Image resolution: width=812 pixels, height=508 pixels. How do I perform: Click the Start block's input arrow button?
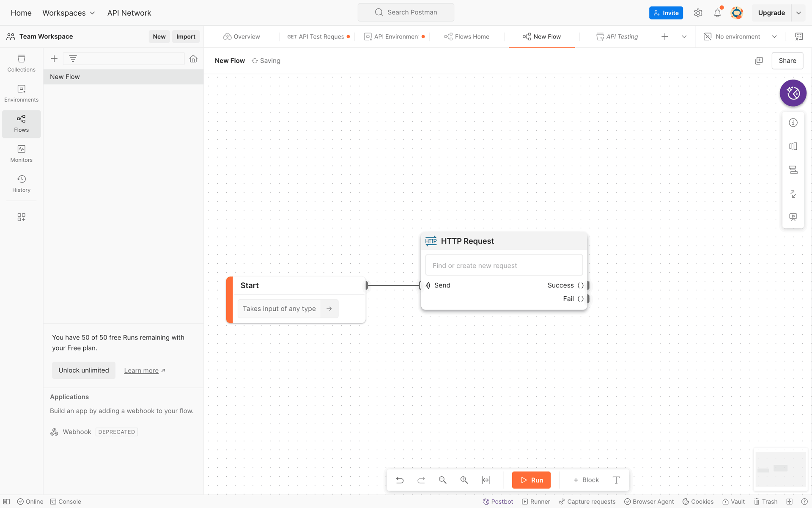[x=329, y=309]
